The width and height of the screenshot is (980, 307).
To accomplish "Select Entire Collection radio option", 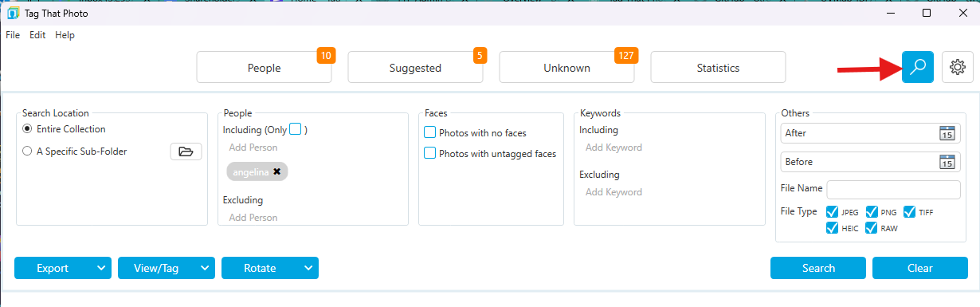I will pyautogui.click(x=27, y=129).
